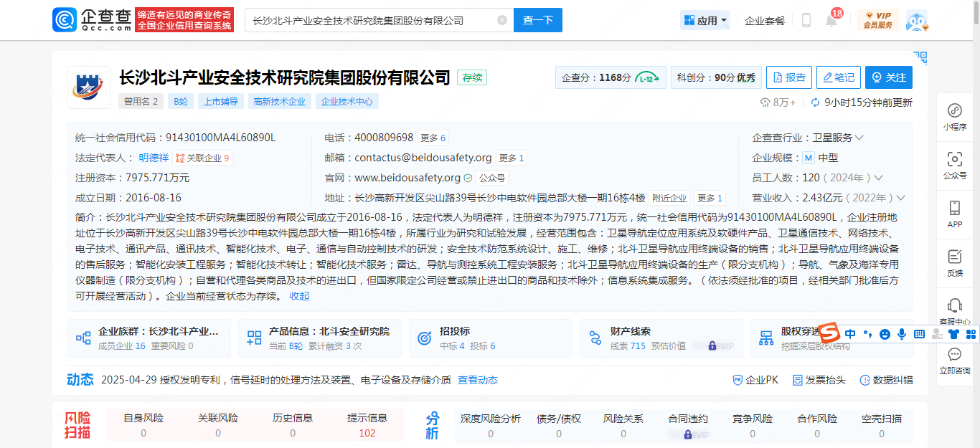Refresh company data via the update icon
This screenshot has height=448, width=980.
pos(815,103)
